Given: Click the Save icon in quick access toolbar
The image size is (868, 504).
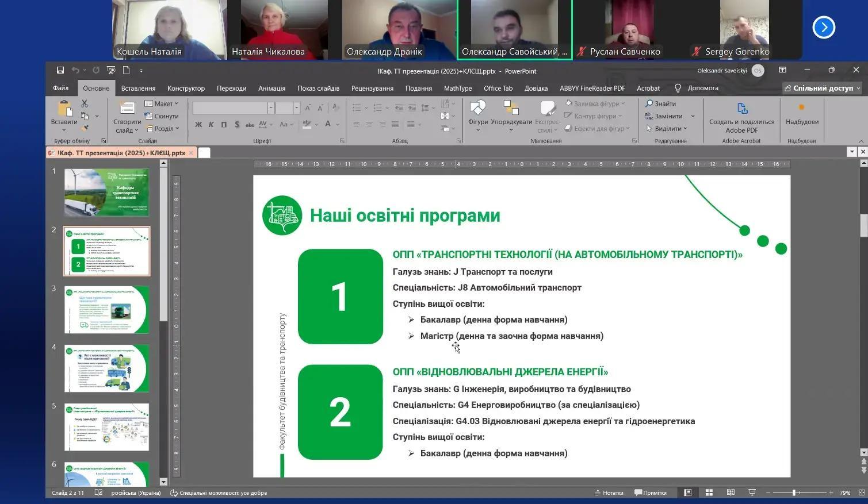Looking at the screenshot, I should coord(60,70).
